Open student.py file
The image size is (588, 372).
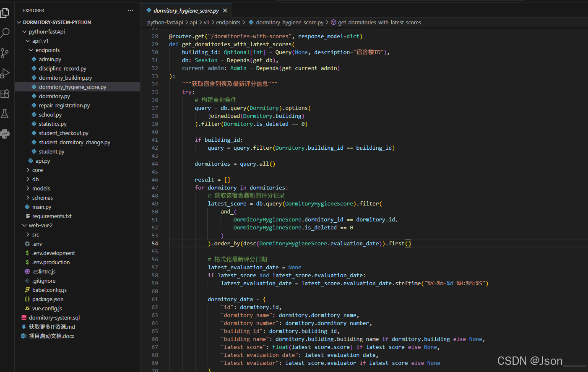click(x=78, y=151)
